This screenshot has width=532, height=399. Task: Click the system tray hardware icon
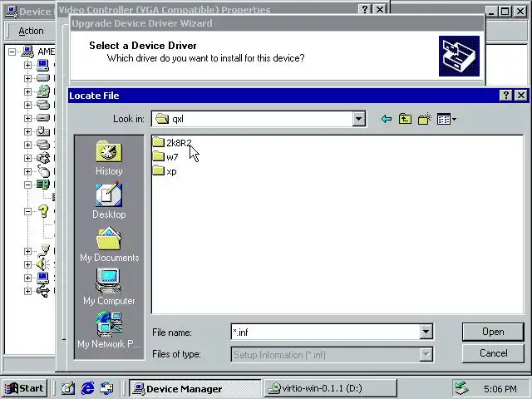[x=462, y=388]
